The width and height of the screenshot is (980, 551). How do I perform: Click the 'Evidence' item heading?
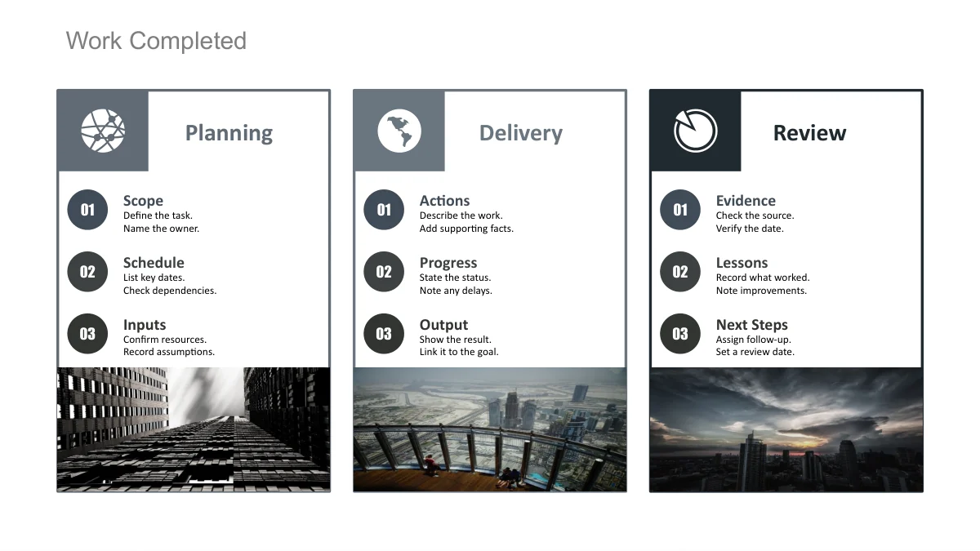point(746,201)
